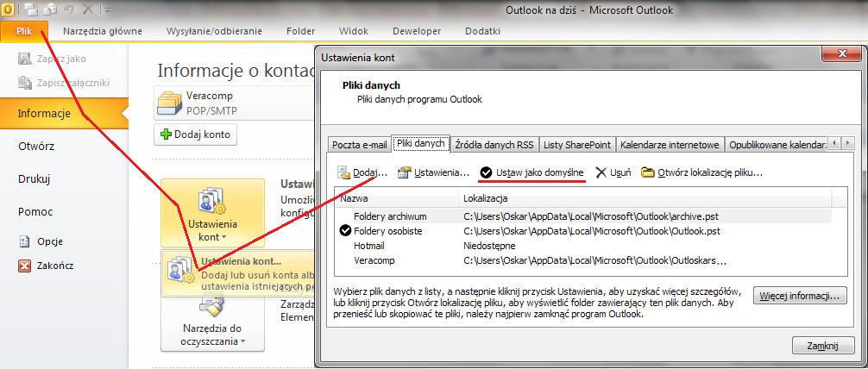Select the Foldery archiwum row
Screen dimensions: 868x369
pos(583,216)
